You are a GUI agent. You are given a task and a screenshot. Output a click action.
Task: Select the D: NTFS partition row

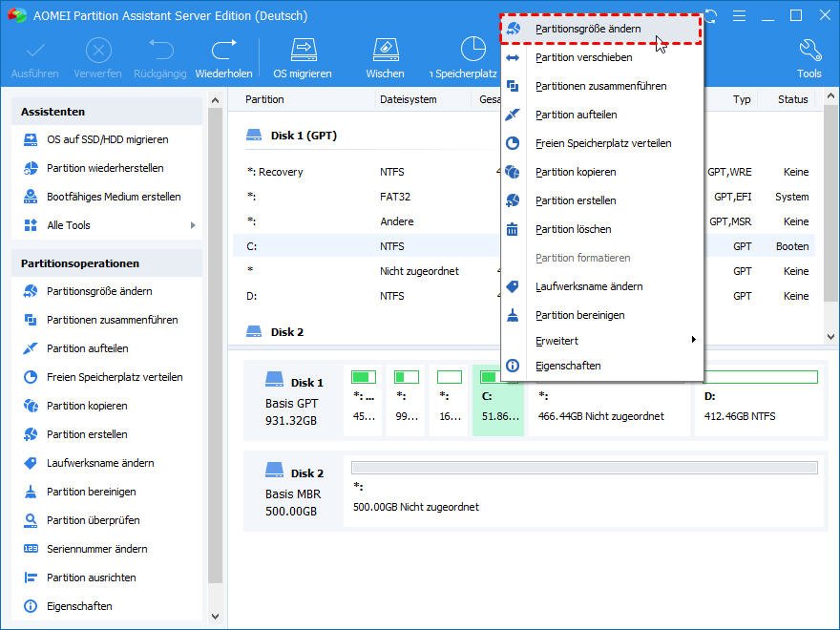(523, 296)
